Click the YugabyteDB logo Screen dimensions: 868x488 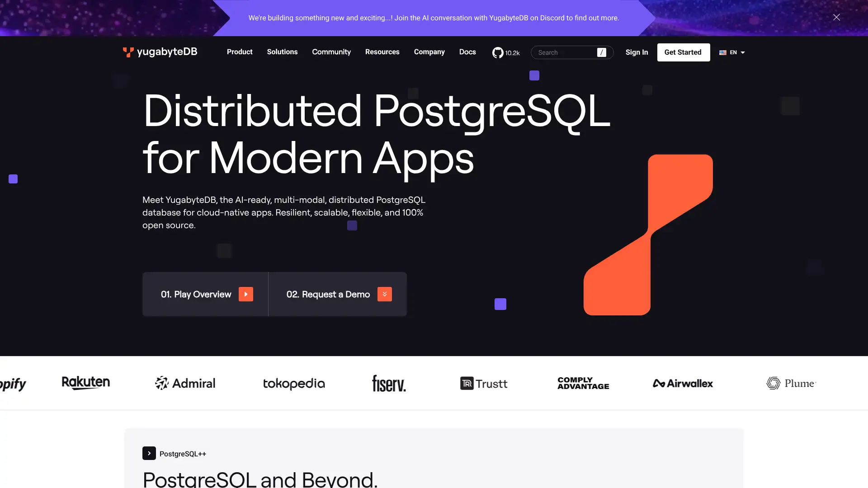160,52
